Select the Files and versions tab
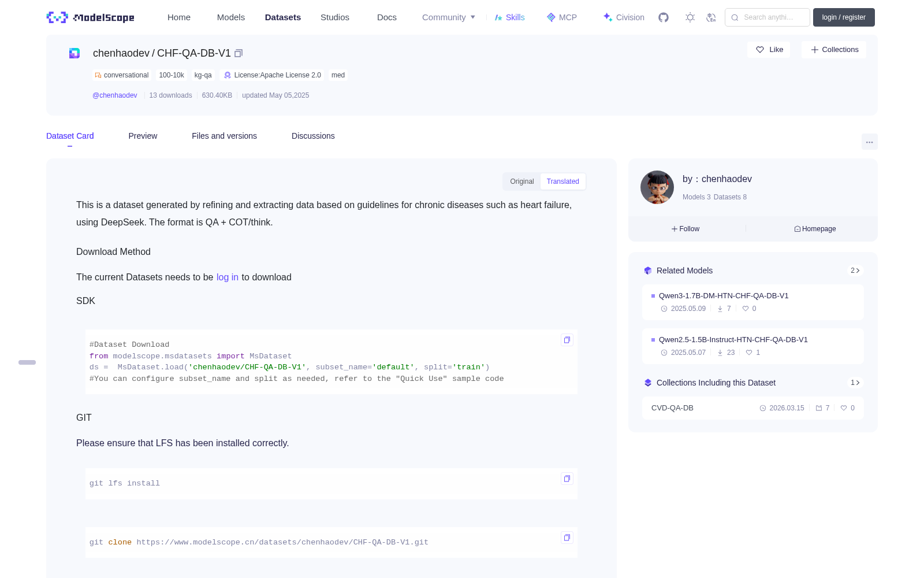This screenshot has height=578, width=924. click(224, 136)
